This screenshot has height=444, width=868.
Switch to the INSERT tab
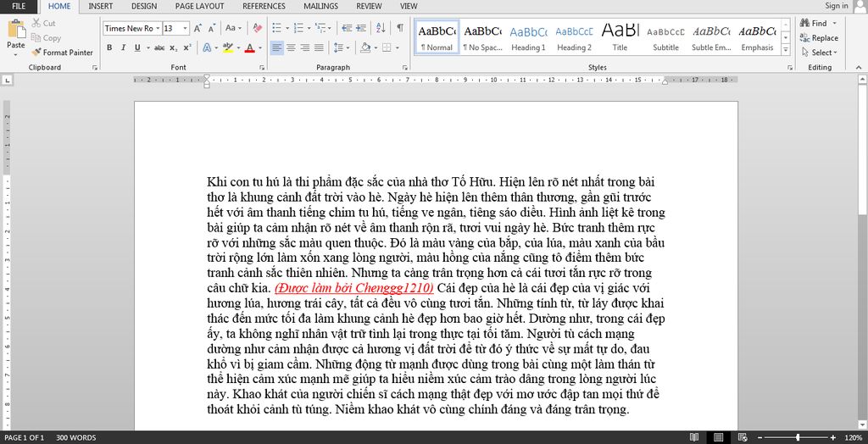pyautogui.click(x=101, y=6)
